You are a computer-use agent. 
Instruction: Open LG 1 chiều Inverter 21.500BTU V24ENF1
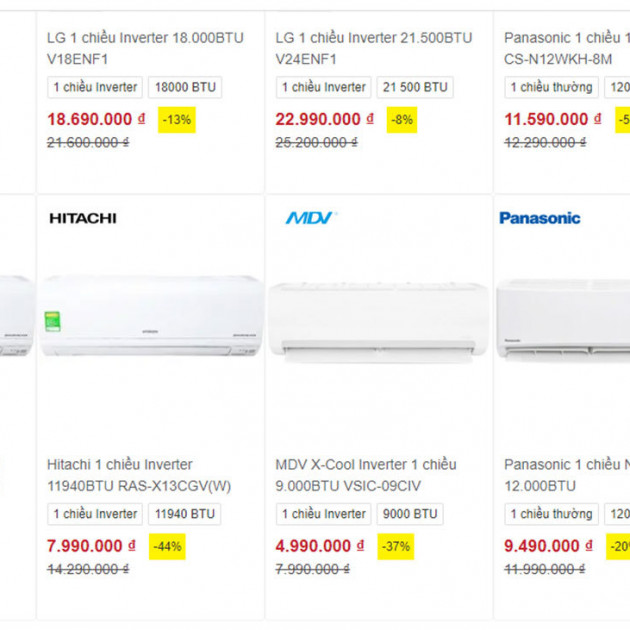click(374, 48)
